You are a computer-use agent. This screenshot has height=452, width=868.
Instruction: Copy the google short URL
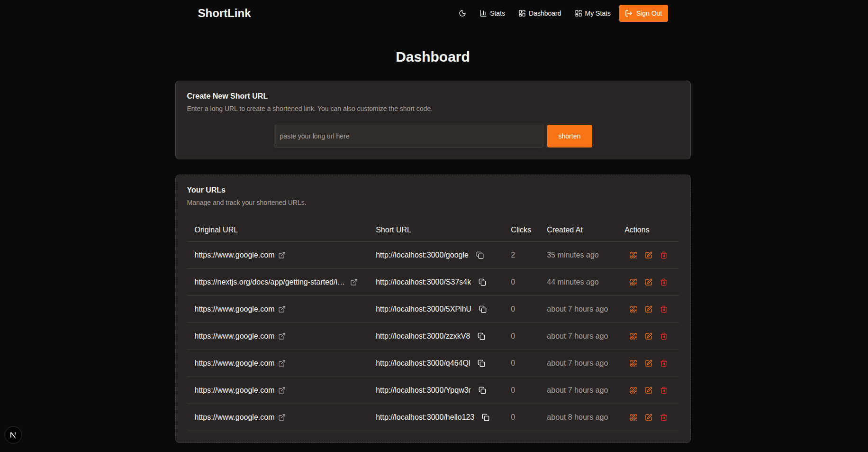(x=480, y=255)
